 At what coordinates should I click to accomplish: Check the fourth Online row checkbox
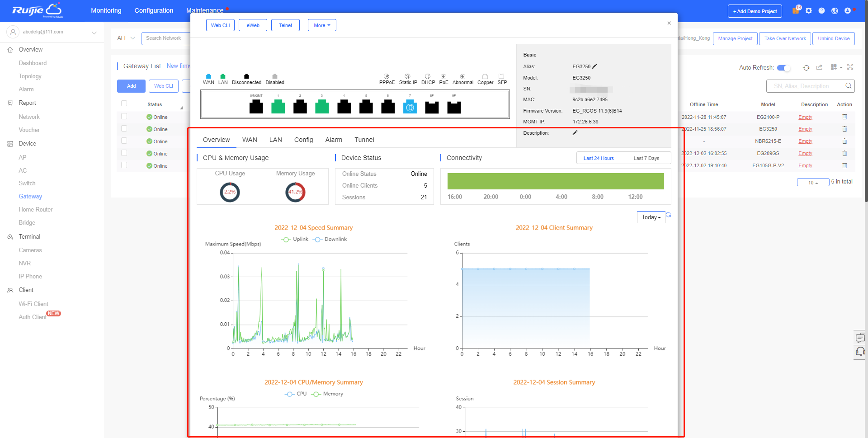pyautogui.click(x=124, y=153)
